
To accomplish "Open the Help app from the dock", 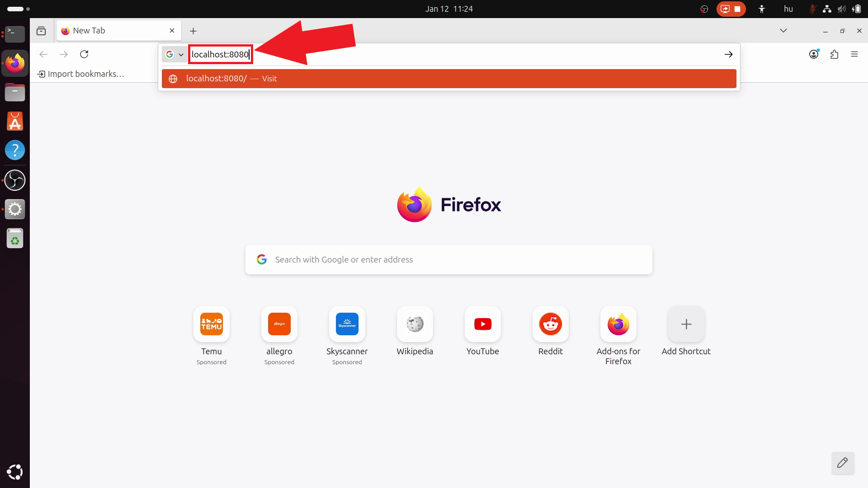I will click(x=15, y=150).
